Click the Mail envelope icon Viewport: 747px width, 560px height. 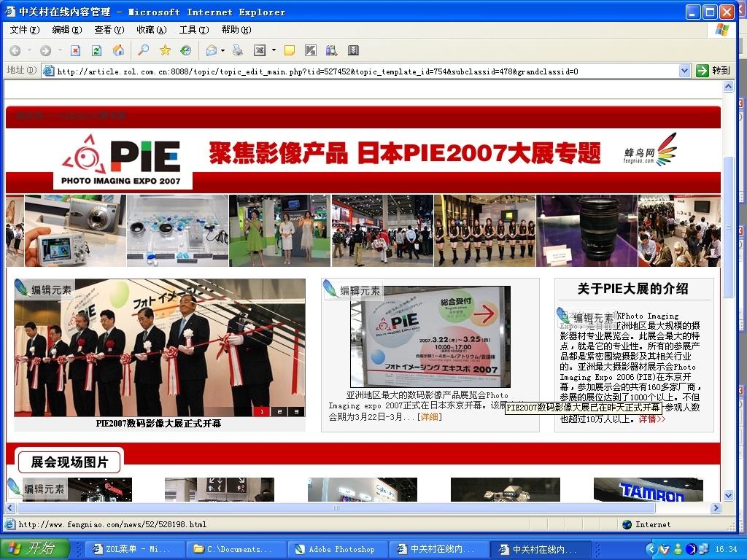click(x=212, y=50)
